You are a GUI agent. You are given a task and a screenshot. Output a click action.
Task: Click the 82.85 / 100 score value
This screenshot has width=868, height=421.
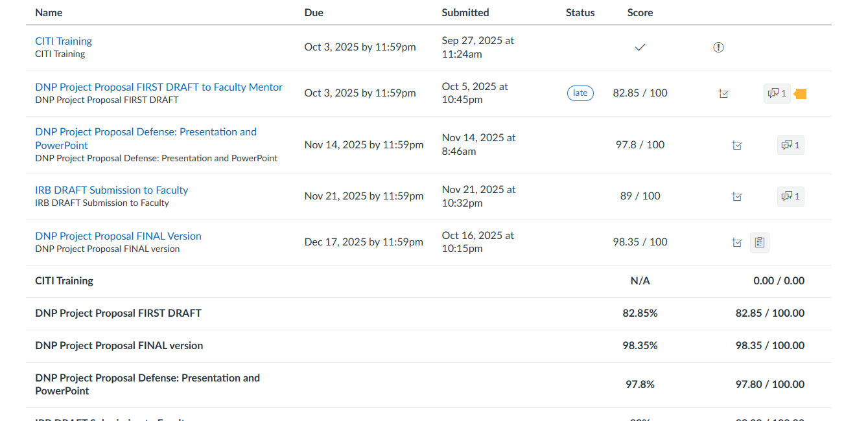(640, 93)
